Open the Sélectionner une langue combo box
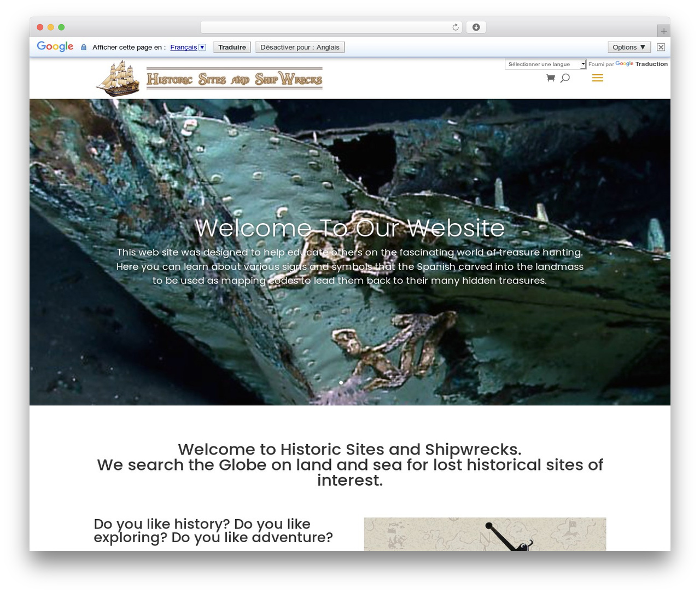 tap(546, 64)
